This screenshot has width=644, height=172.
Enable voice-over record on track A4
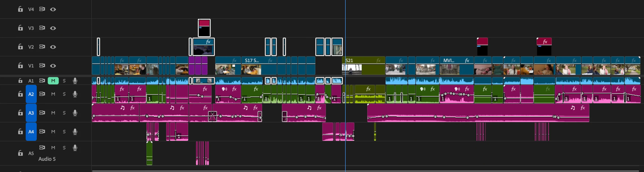(x=75, y=132)
